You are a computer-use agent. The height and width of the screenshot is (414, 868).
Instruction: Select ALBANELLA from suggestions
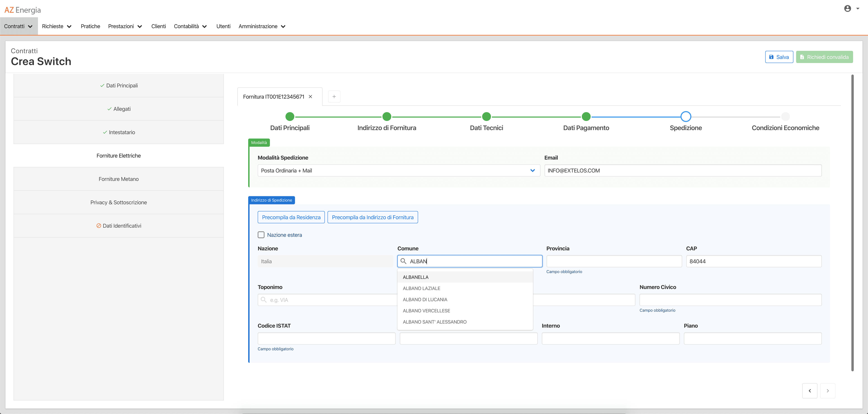[465, 277]
